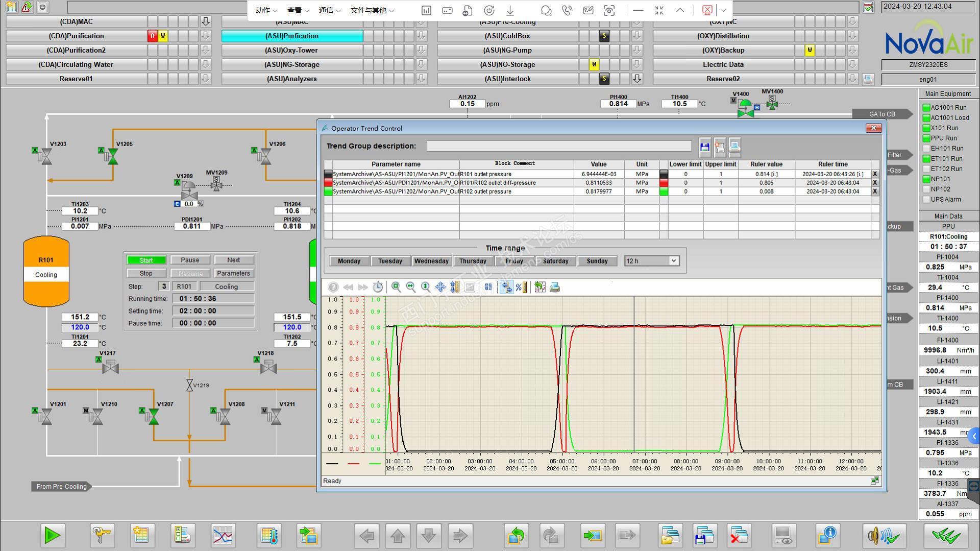Expand the (ASU)Interlock down arrow

pos(637,79)
